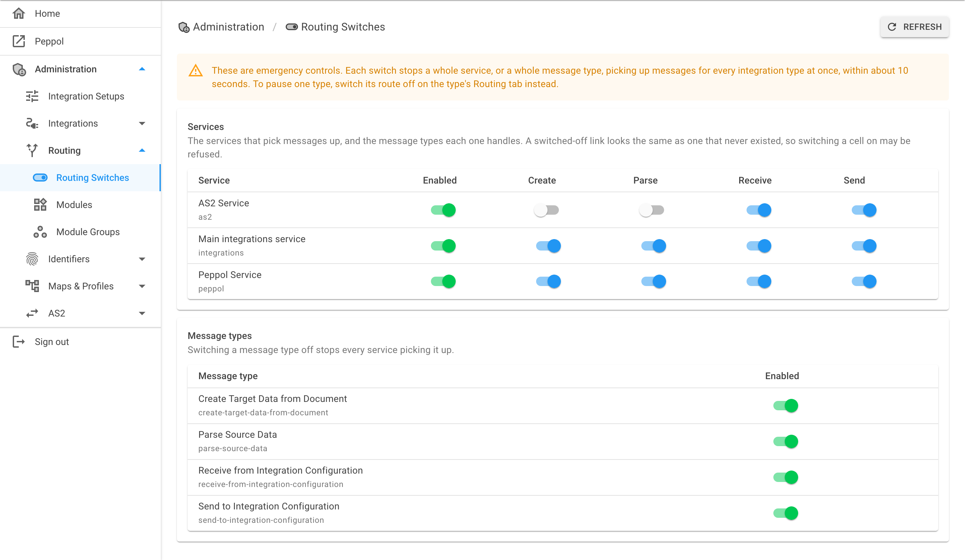Disable Receive from Integration Configuration type
Screen dimensions: 965x560
(x=785, y=477)
